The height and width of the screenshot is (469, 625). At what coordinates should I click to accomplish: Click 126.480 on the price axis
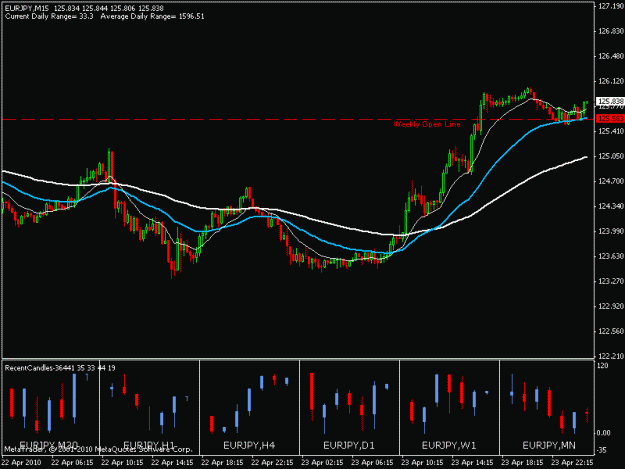tap(611, 56)
